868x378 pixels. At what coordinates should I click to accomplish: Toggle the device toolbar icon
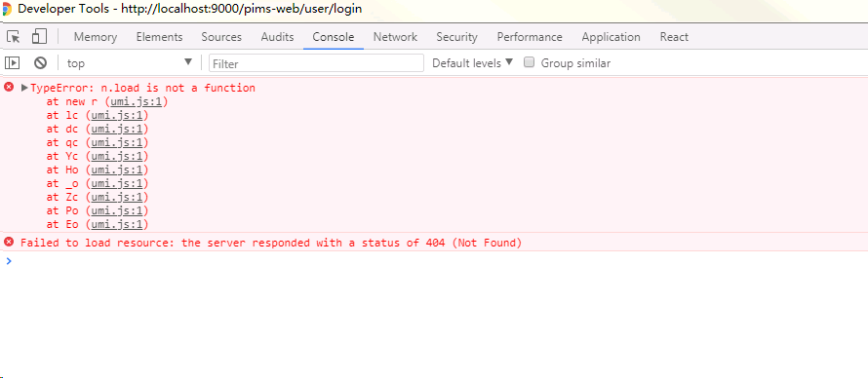coord(39,36)
